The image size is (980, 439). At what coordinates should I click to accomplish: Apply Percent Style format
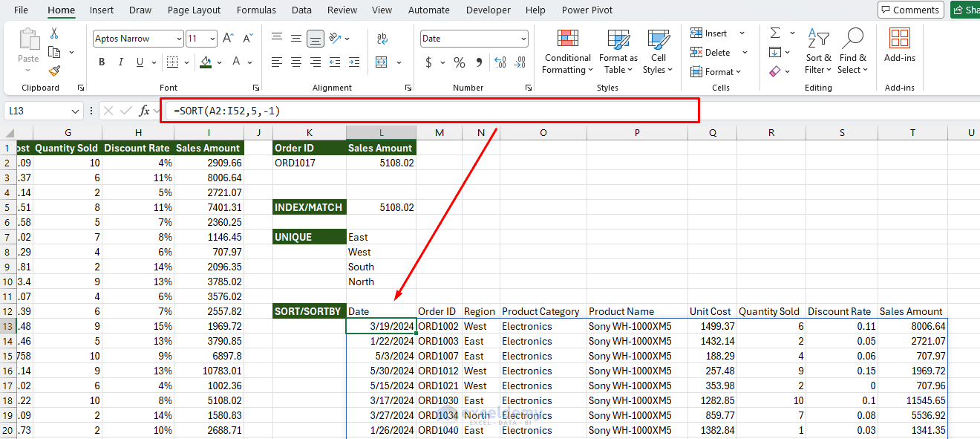click(460, 62)
